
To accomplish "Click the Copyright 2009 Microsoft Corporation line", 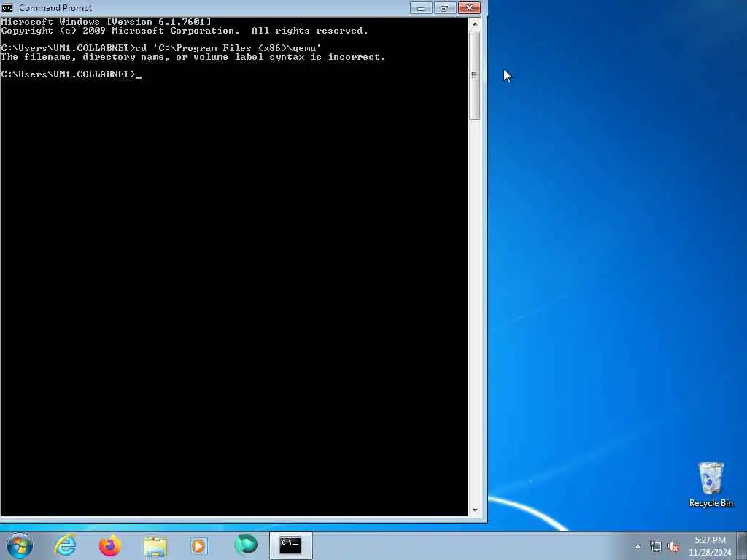I will (185, 31).
